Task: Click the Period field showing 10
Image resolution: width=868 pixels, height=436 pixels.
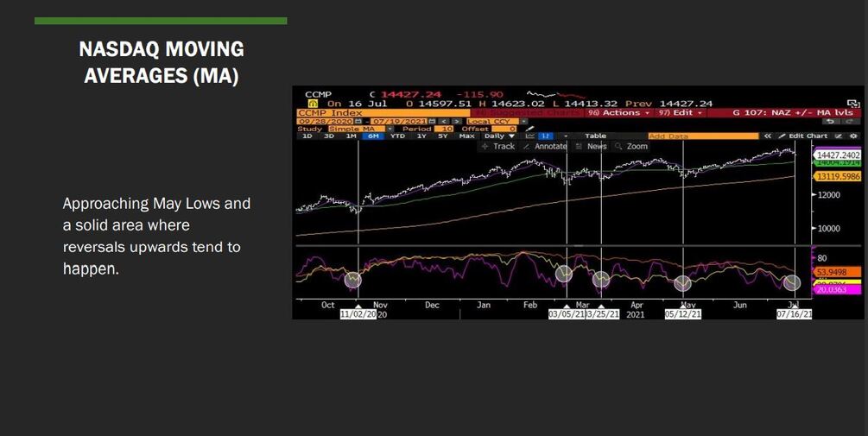Action: coord(443,129)
